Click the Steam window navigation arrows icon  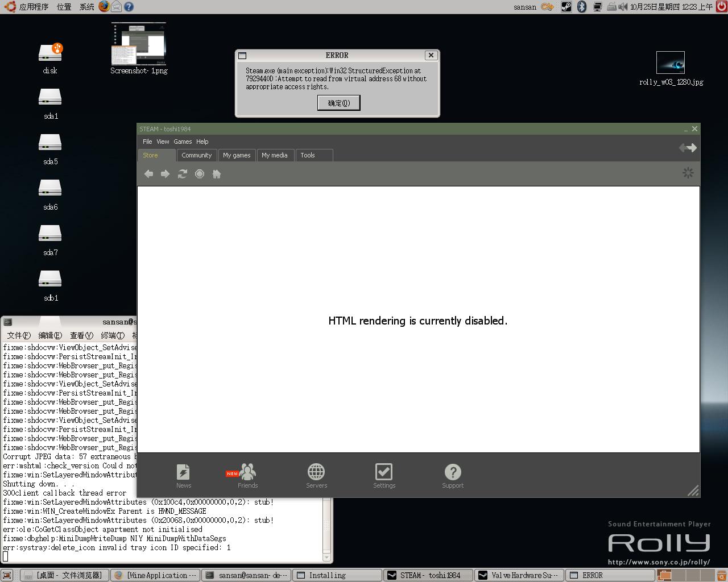coord(688,148)
